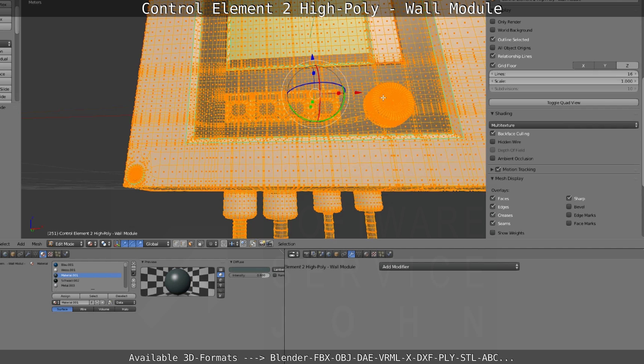The height and width of the screenshot is (364, 644).
Task: Click the OpenGL render animation clapper icon
Action: click(x=269, y=244)
